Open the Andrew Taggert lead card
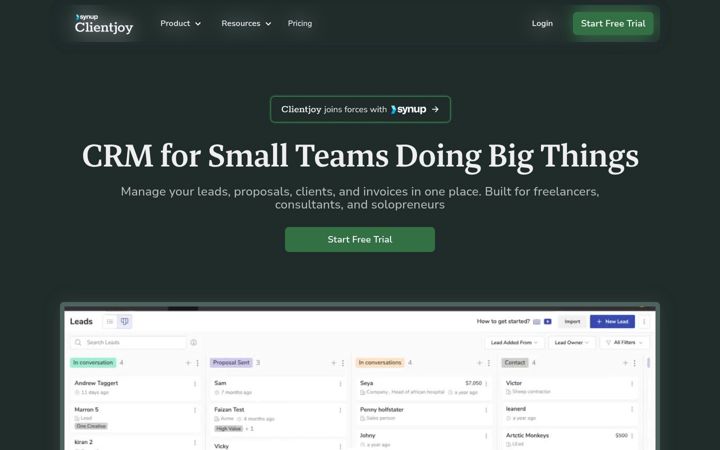This screenshot has width=720, height=450. 135,388
